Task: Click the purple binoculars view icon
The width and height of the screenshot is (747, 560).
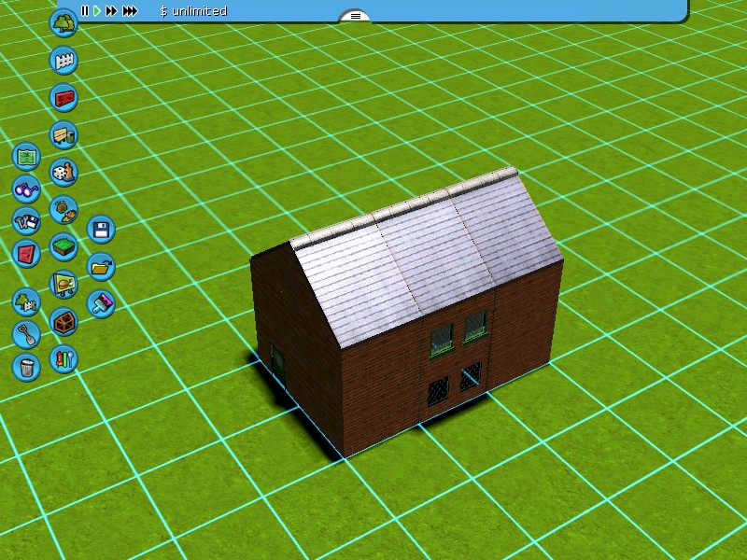Action: pos(26,189)
